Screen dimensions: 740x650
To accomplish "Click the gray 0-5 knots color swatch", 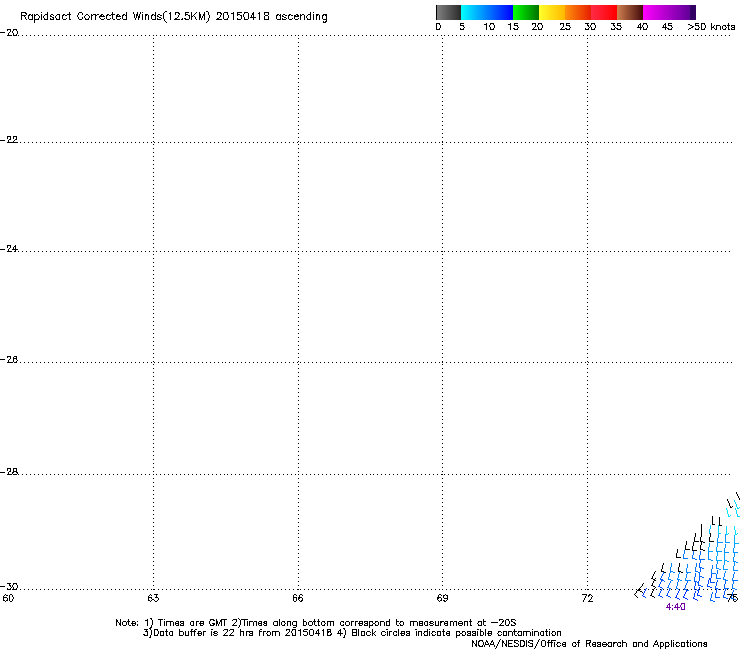I will 448,12.
